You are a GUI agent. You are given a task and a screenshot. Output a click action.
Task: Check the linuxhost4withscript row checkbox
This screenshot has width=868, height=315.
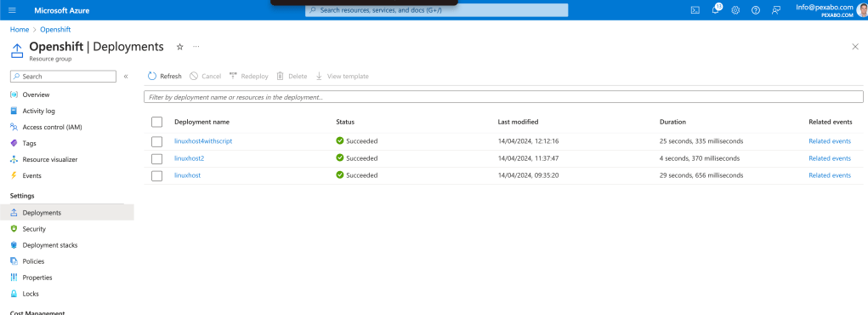tap(156, 141)
